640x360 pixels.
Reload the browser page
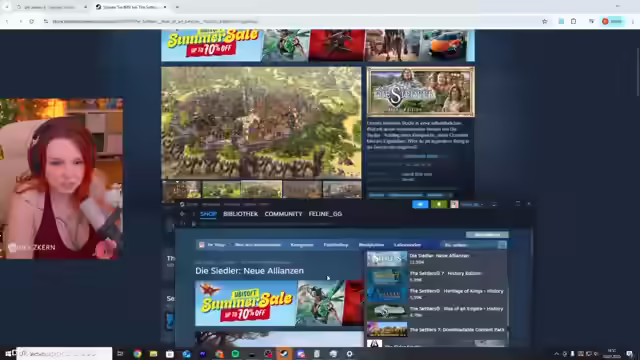click(31, 21)
